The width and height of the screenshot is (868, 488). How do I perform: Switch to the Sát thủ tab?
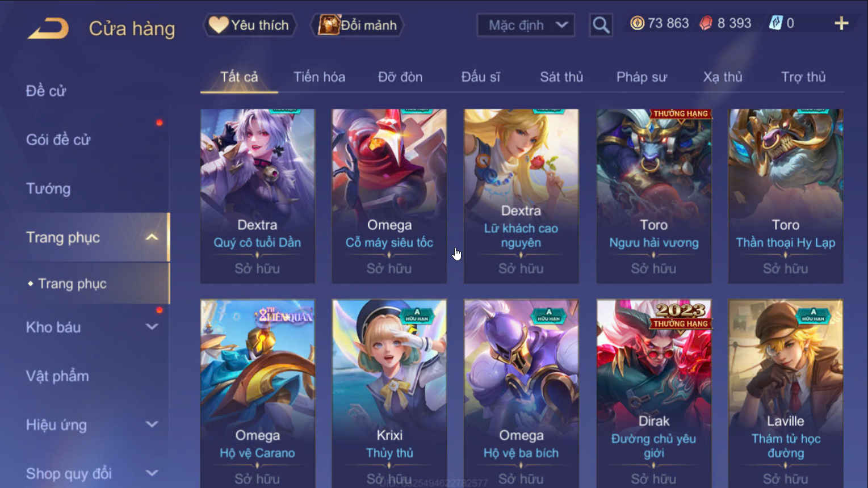click(561, 77)
